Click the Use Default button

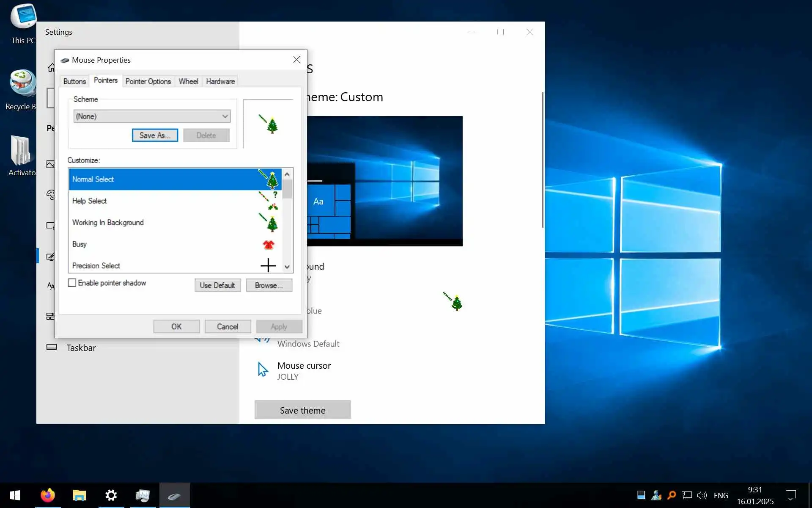tap(217, 285)
